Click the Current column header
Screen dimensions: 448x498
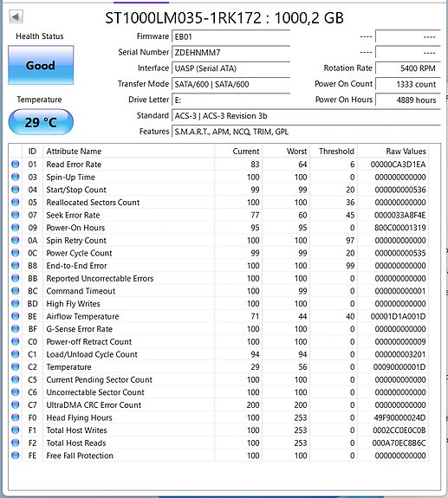[238, 152]
